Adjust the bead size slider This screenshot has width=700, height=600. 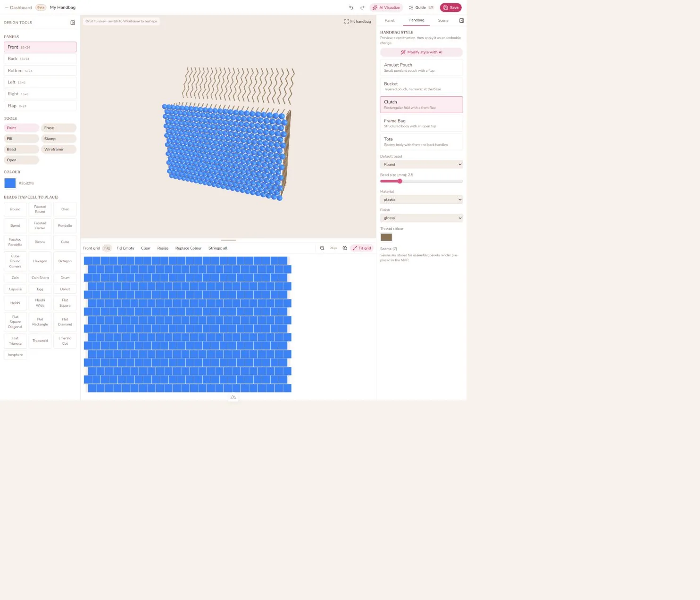(421, 181)
